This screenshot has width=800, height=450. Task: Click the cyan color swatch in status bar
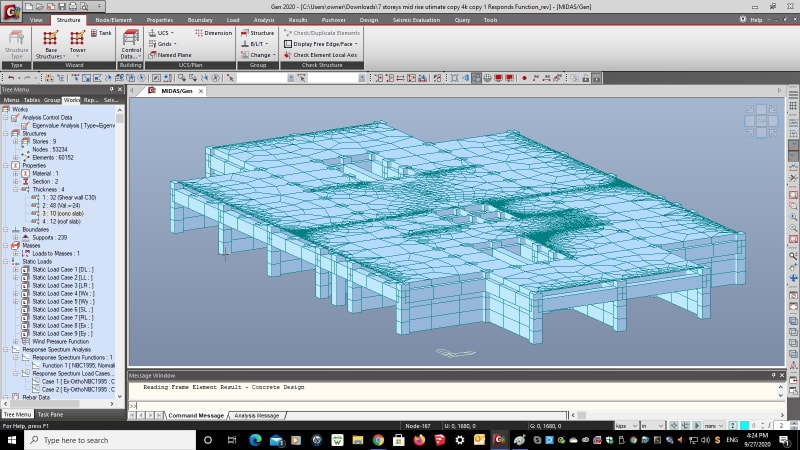744,426
